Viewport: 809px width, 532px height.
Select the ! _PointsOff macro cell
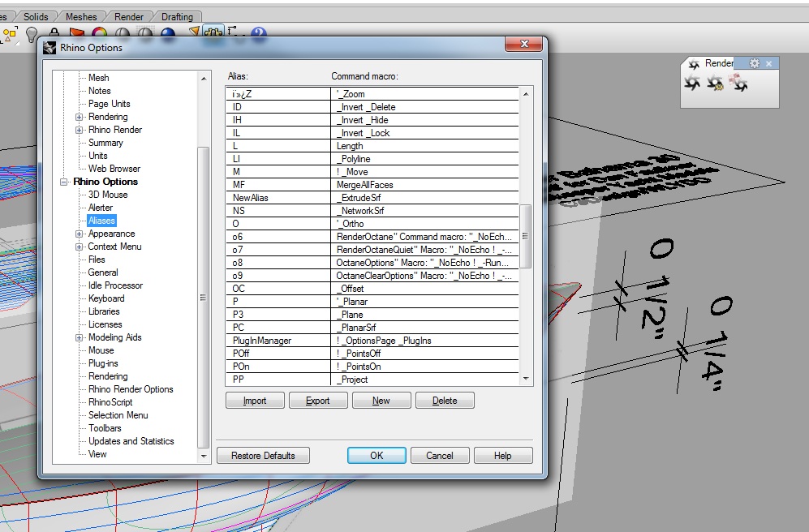(x=424, y=354)
